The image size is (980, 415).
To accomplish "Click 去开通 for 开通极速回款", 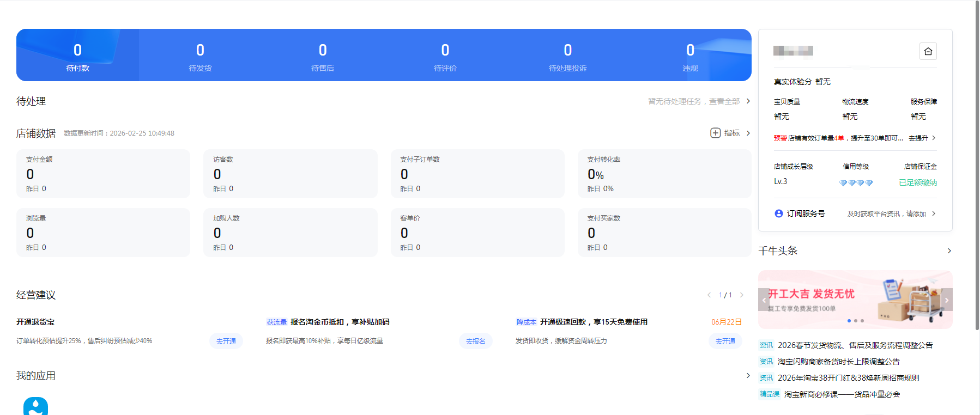I will 725,341.
